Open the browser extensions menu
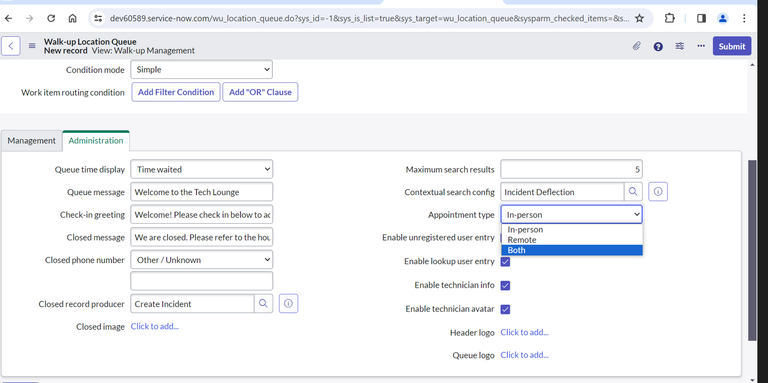 point(670,18)
